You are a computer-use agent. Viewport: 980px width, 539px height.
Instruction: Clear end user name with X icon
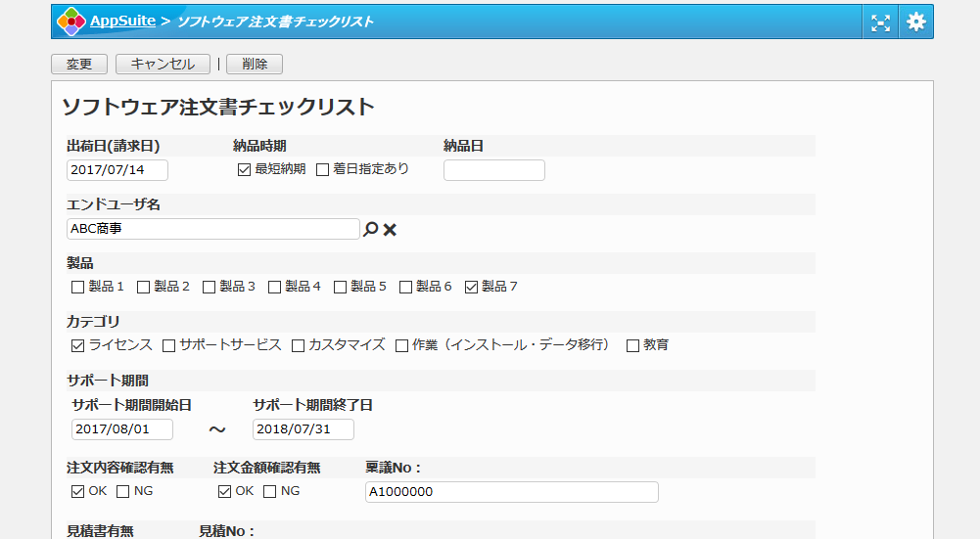point(390,229)
